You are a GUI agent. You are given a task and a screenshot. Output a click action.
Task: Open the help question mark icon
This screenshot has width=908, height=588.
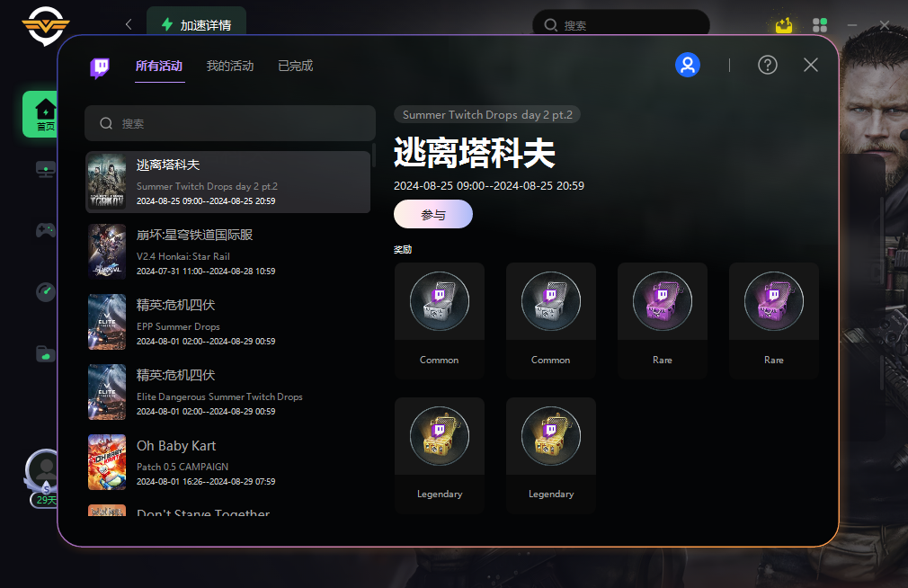(x=767, y=65)
